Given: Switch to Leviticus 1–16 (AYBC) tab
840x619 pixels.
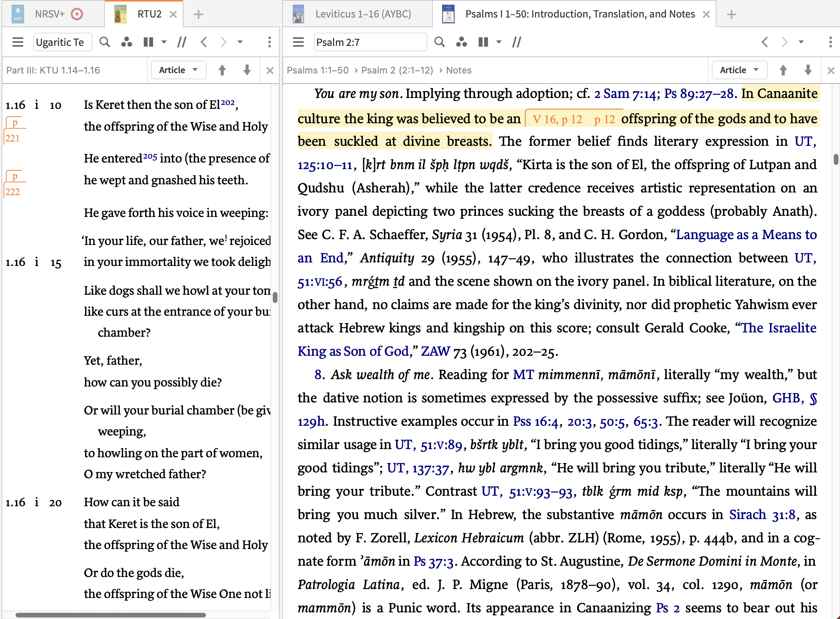Looking at the screenshot, I should pyautogui.click(x=363, y=14).
